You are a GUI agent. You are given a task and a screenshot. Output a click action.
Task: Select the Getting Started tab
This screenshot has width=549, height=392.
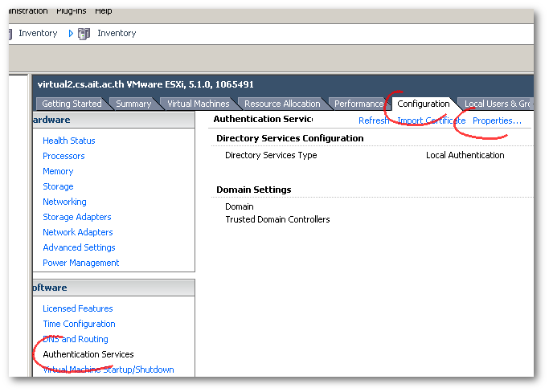[x=72, y=104]
